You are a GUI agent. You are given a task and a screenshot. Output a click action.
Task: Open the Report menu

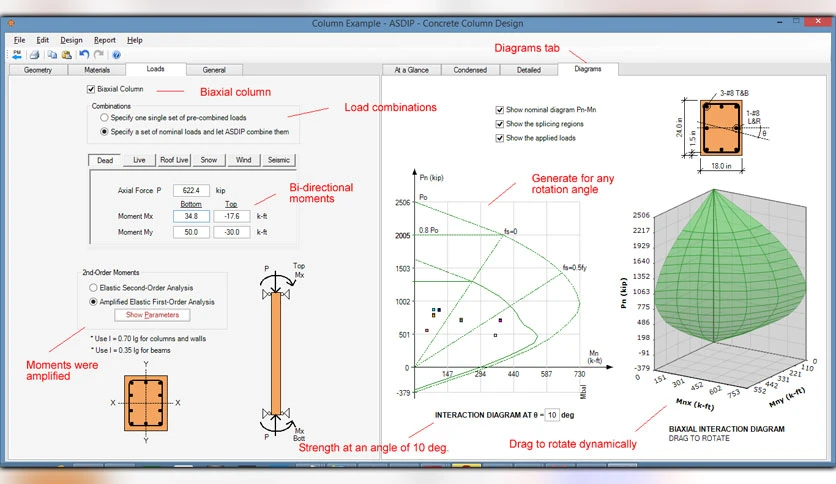click(104, 40)
